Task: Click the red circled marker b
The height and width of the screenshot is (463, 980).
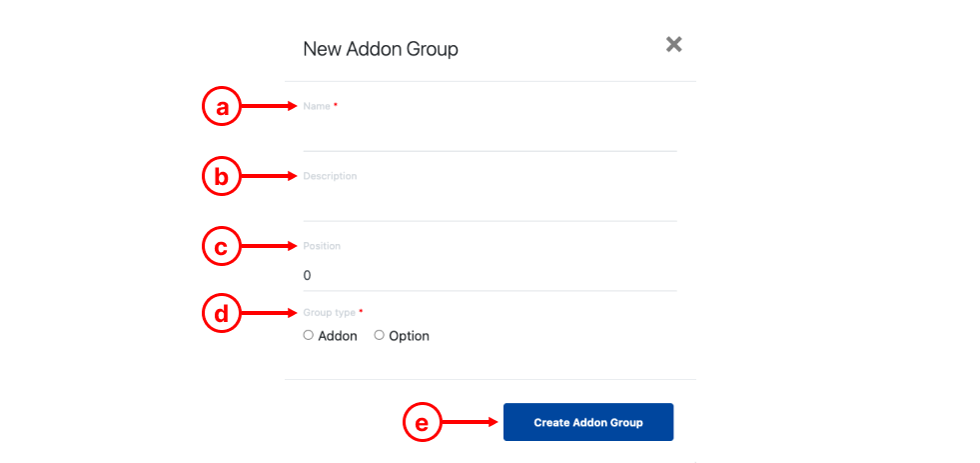Action: (x=221, y=177)
